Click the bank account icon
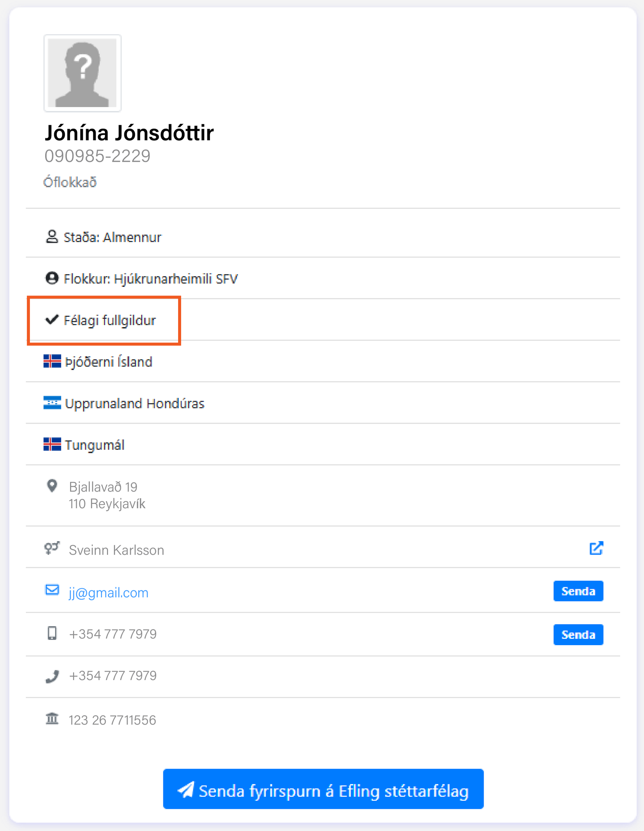 [x=52, y=719]
